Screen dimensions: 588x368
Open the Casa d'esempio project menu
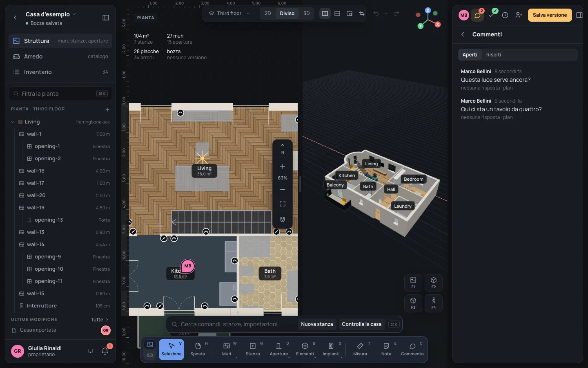click(51, 14)
